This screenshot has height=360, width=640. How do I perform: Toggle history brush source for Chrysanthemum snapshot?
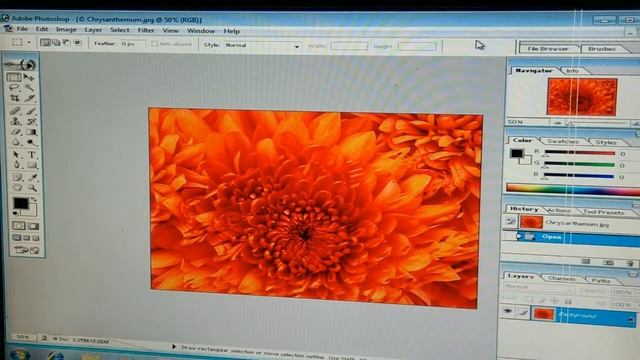point(511,222)
